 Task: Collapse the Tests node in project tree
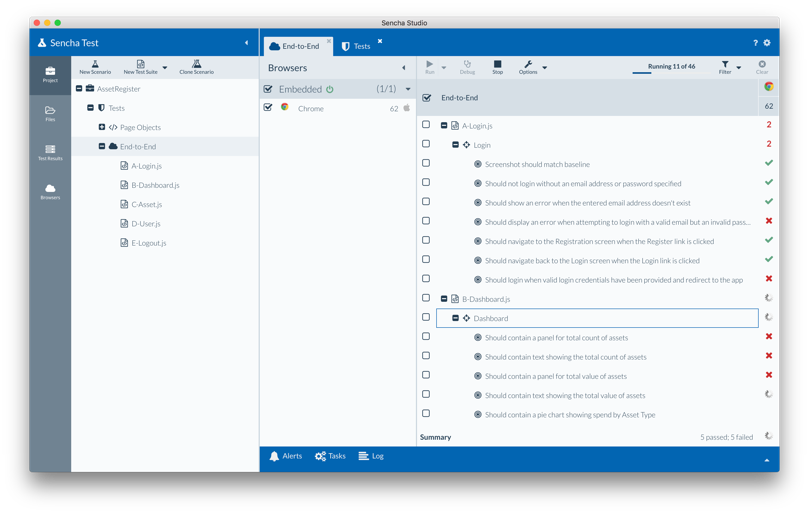pyautogui.click(x=90, y=107)
